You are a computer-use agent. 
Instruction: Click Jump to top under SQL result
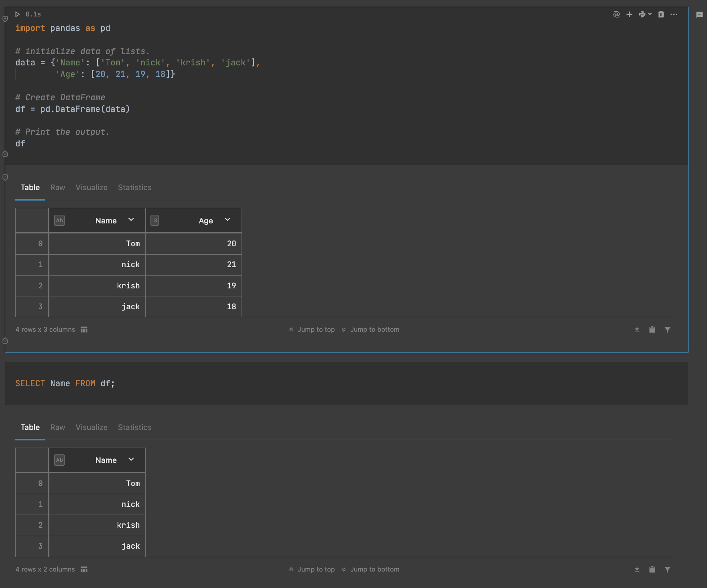tap(312, 569)
